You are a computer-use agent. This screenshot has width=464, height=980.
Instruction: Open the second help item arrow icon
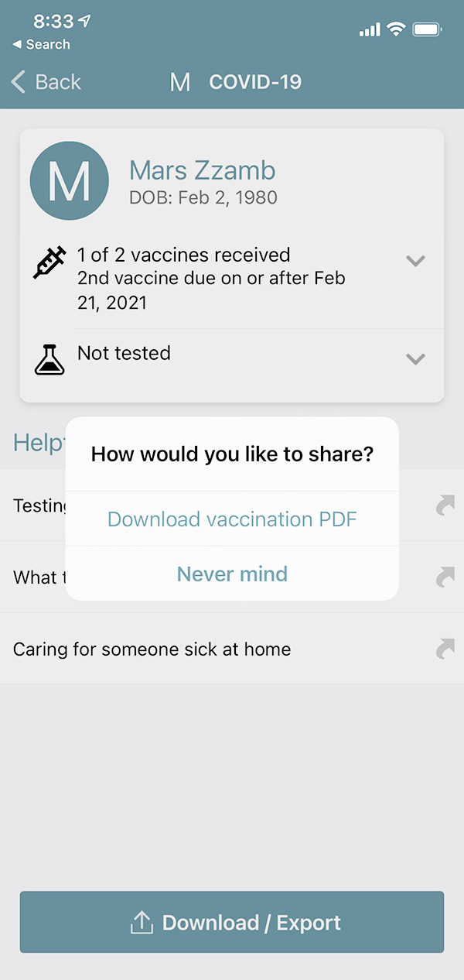coord(445,577)
